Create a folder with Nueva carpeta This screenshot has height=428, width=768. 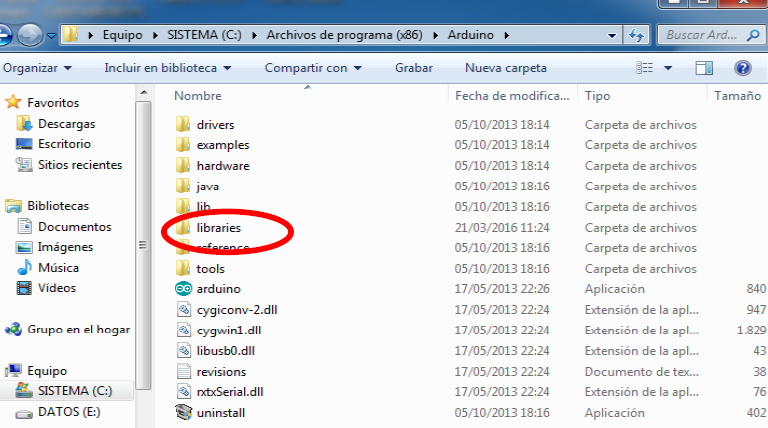tap(505, 69)
